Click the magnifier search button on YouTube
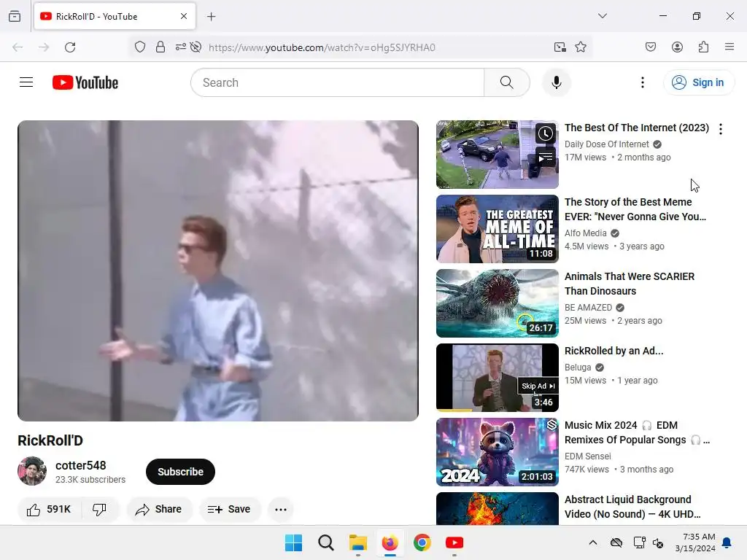This screenshot has height=560, width=747. point(507,82)
